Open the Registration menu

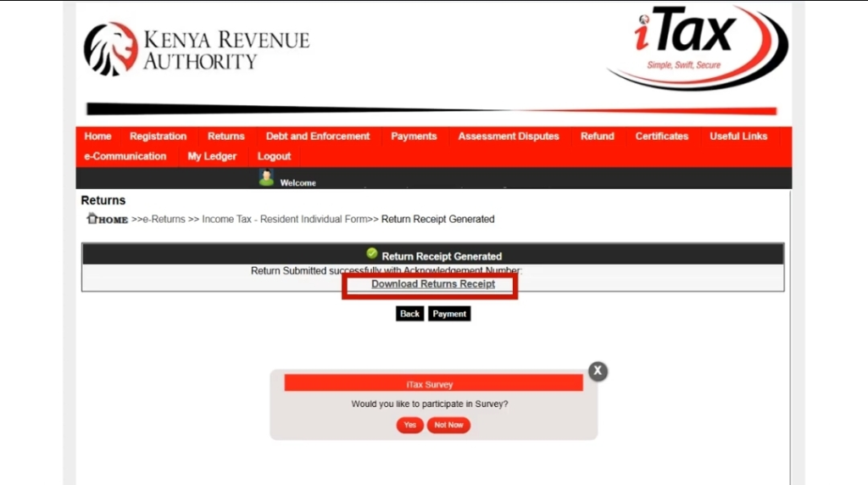pyautogui.click(x=158, y=137)
